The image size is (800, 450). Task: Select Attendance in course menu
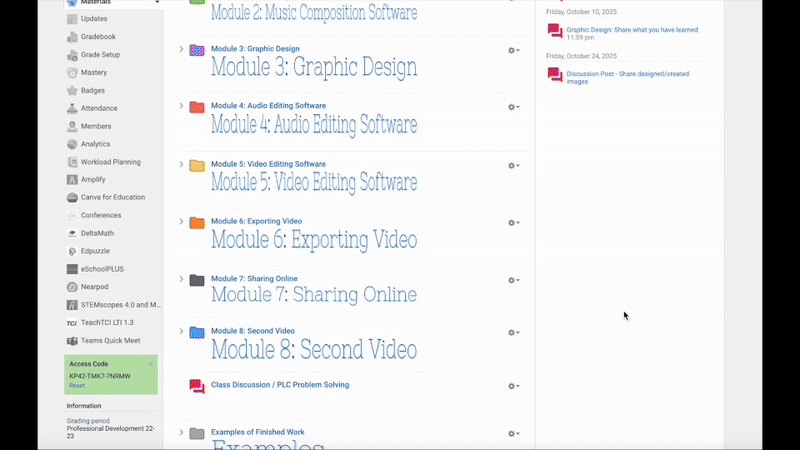point(99,108)
